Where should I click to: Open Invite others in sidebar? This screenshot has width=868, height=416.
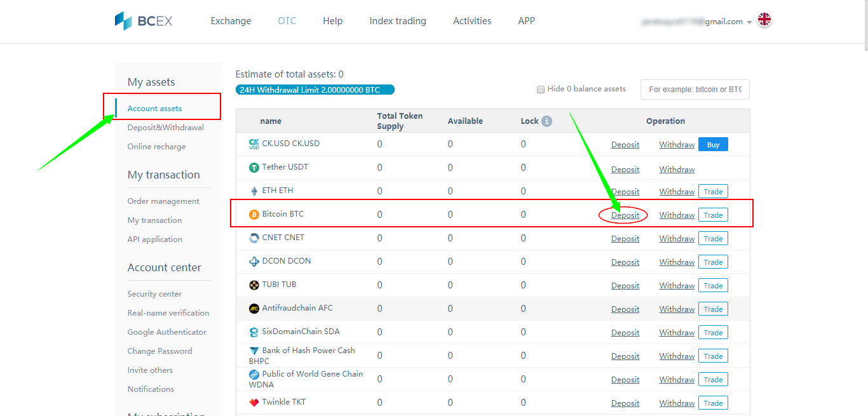tap(150, 370)
